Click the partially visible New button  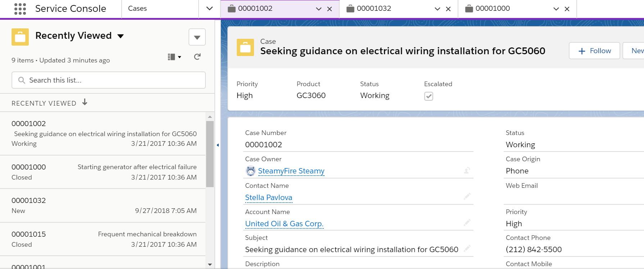point(634,51)
